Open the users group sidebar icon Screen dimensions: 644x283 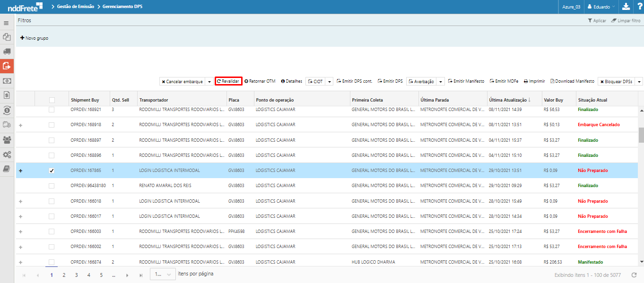7,140
